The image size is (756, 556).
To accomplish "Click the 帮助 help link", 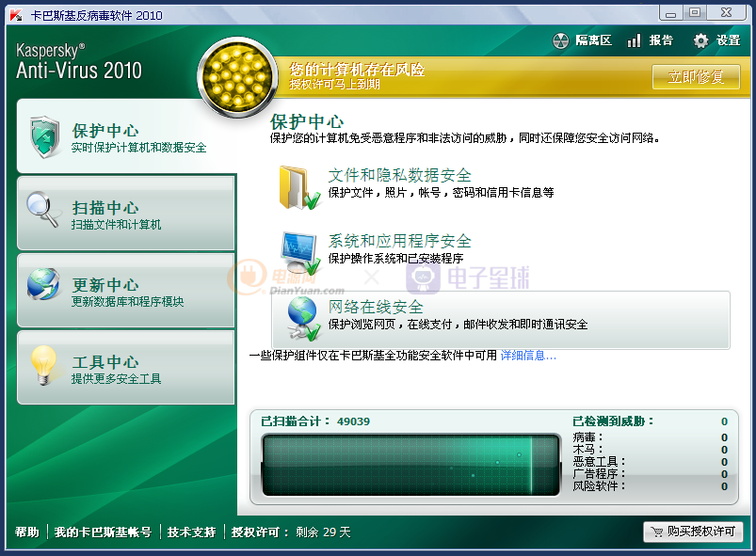I will click(x=27, y=532).
